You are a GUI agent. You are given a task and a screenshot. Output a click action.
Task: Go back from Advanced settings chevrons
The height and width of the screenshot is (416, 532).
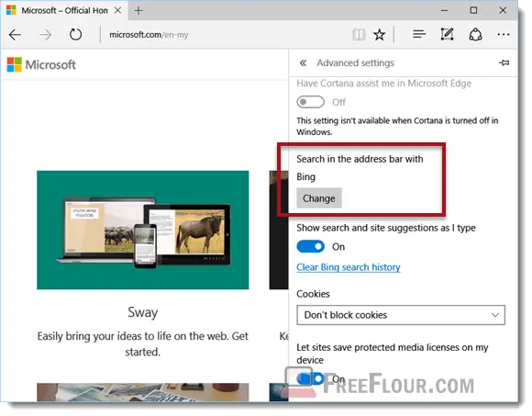[303, 62]
